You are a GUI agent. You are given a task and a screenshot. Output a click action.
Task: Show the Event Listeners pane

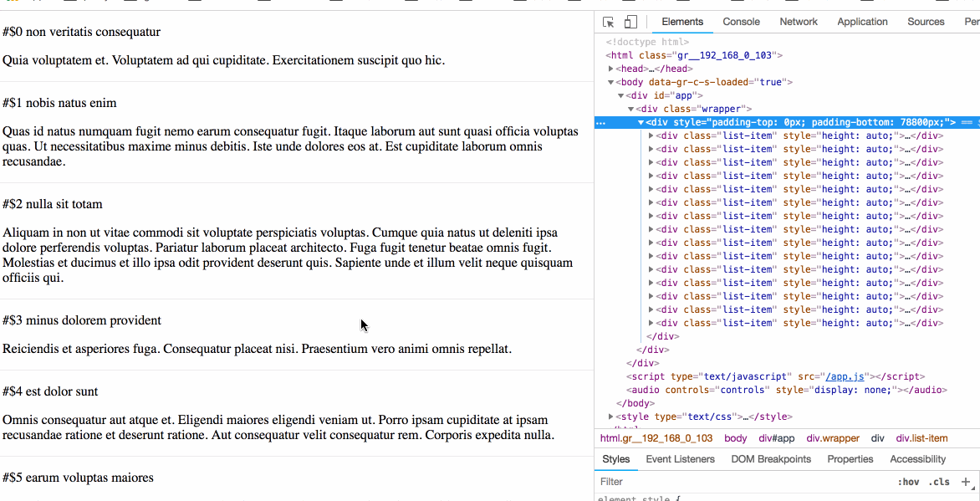[x=680, y=459]
